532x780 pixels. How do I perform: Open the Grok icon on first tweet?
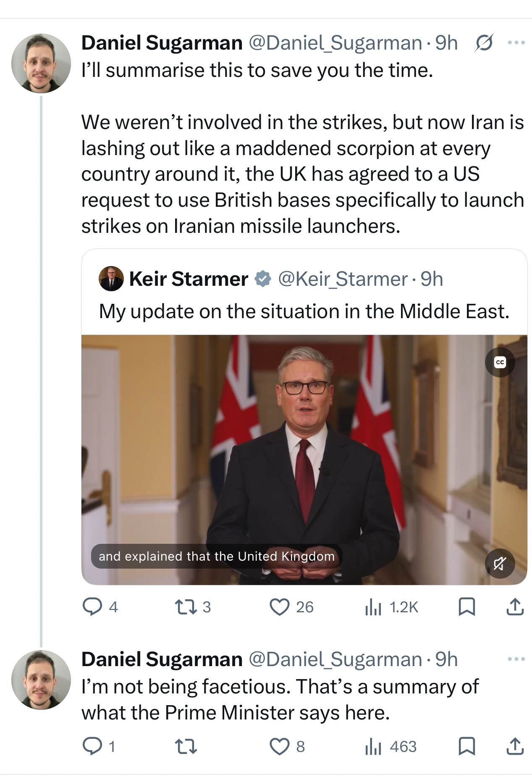[x=484, y=43]
